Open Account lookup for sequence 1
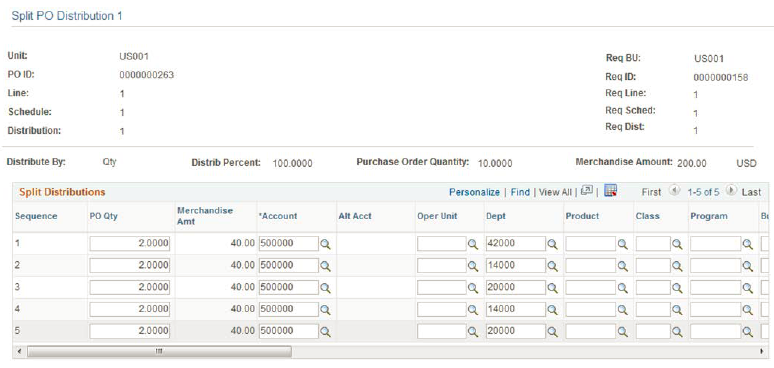The width and height of the screenshot is (774, 368). coord(325,244)
